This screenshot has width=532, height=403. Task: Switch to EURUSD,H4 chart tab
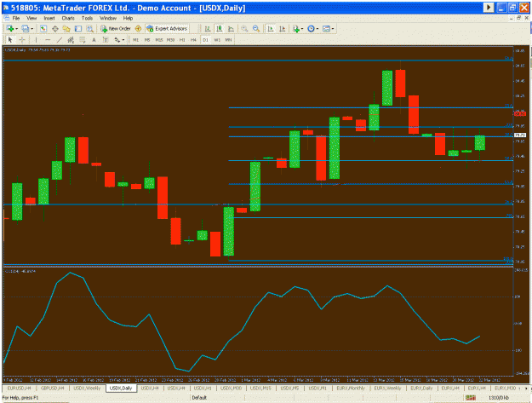[19, 388]
